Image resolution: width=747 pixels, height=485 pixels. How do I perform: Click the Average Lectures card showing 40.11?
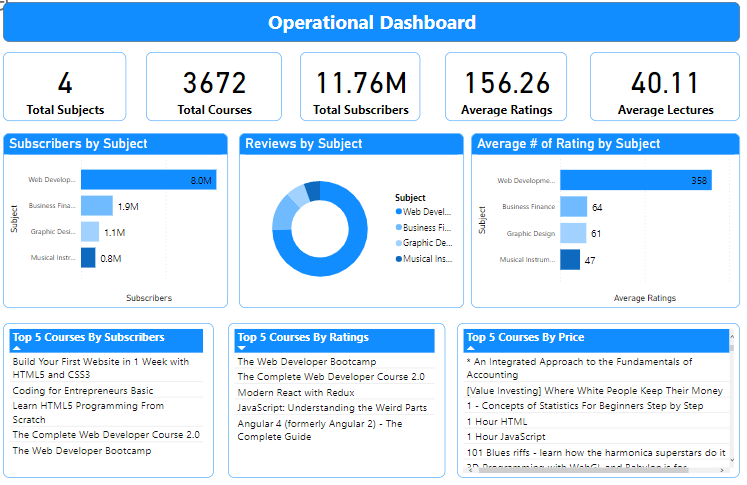pyautogui.click(x=665, y=87)
